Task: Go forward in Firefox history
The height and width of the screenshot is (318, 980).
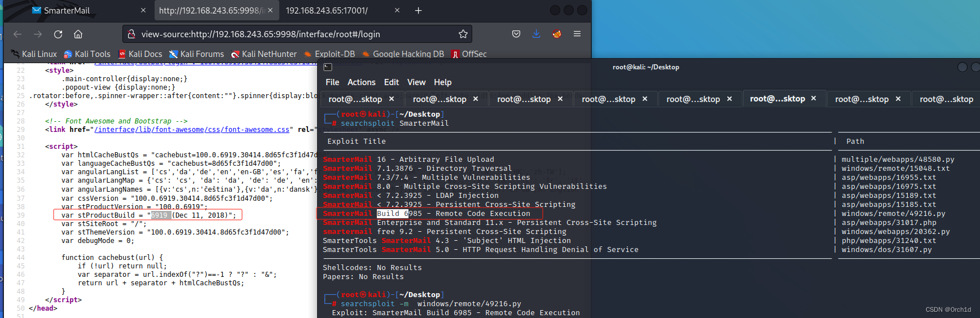Action: (38, 34)
